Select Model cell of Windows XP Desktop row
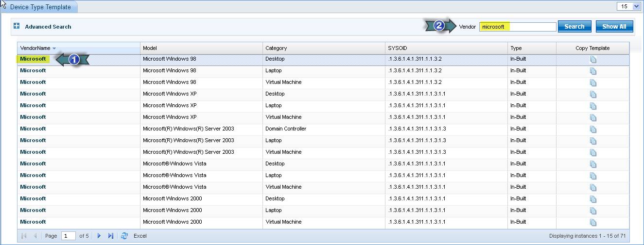The image size is (644, 245). pos(201,94)
